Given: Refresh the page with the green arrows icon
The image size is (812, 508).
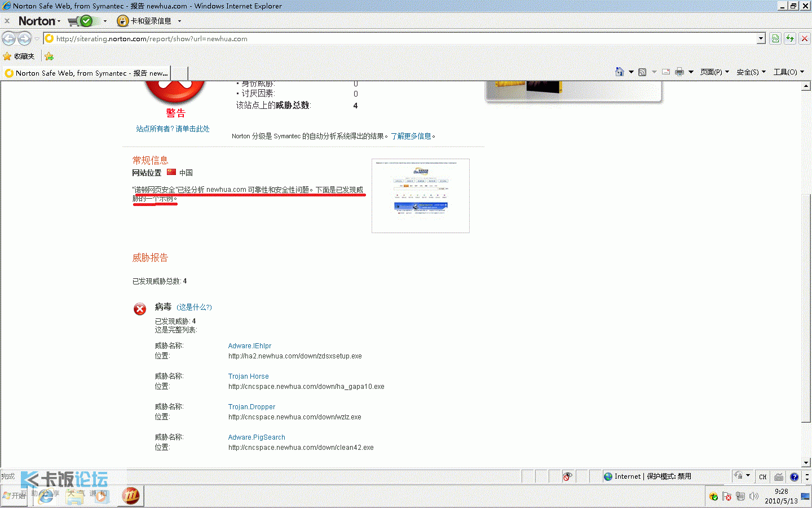Looking at the screenshot, I should [790, 38].
